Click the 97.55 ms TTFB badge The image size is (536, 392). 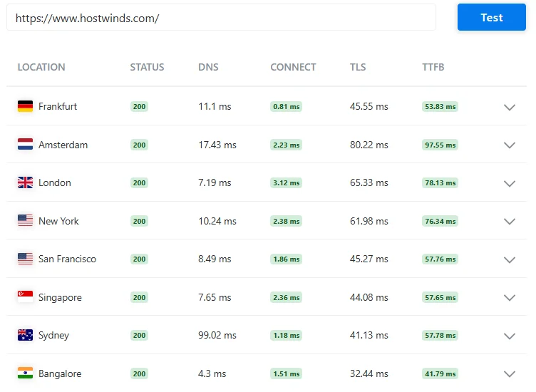pos(440,145)
